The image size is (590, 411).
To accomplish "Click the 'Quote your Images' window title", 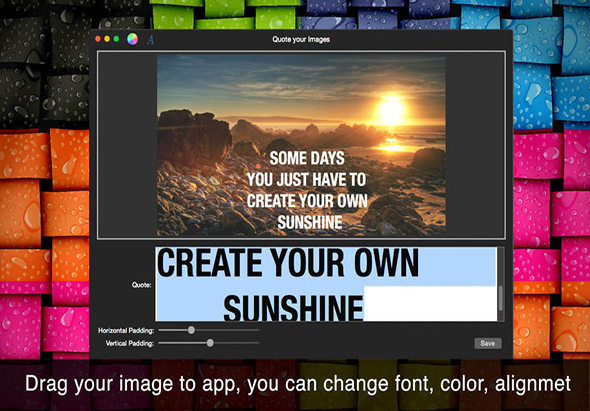I will pos(301,40).
